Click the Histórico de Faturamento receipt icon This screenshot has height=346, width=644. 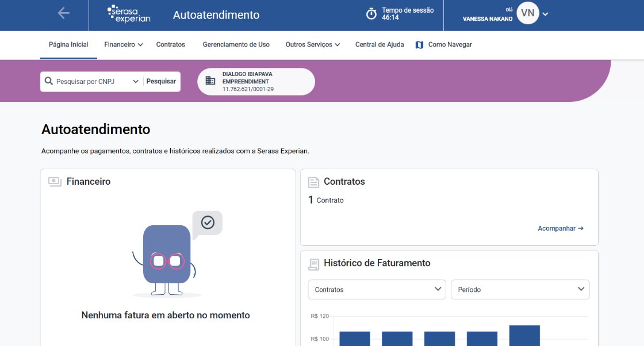313,264
